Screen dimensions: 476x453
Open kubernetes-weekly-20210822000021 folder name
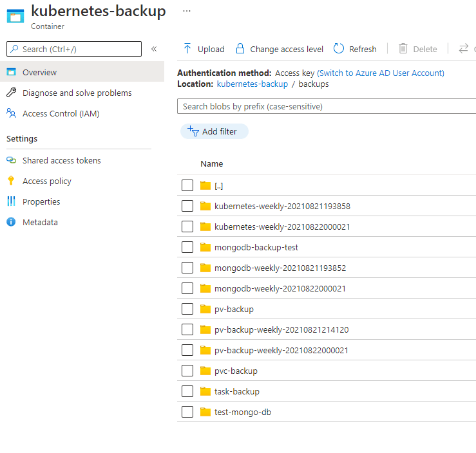[x=282, y=226]
